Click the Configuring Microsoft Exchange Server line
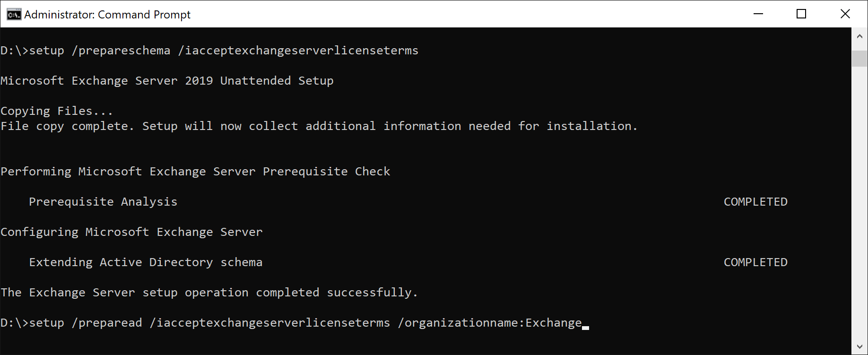 pos(131,232)
